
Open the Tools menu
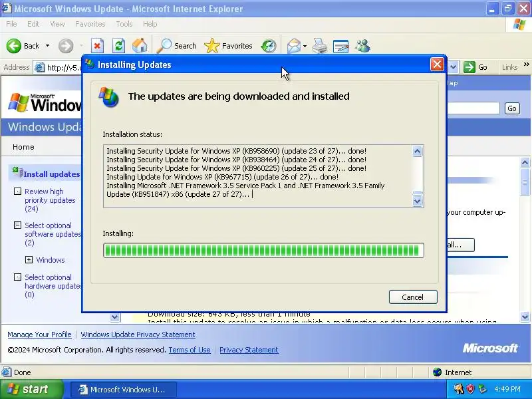coord(124,24)
